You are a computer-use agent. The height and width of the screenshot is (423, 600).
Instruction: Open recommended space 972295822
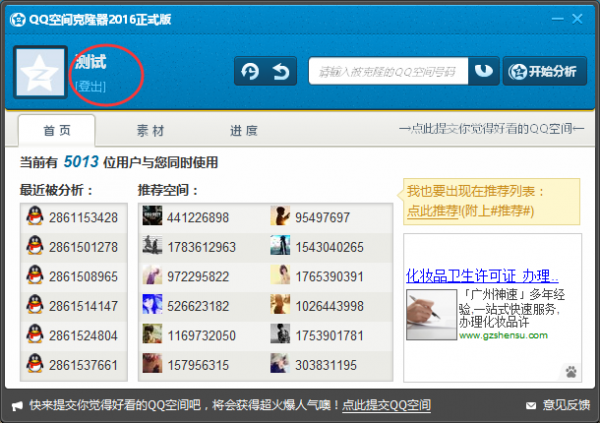[198, 276]
